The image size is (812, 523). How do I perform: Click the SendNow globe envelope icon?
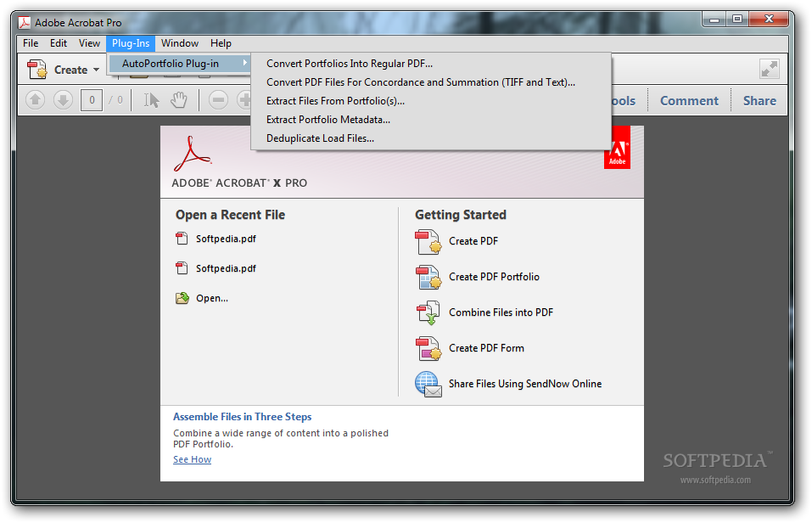(x=428, y=384)
